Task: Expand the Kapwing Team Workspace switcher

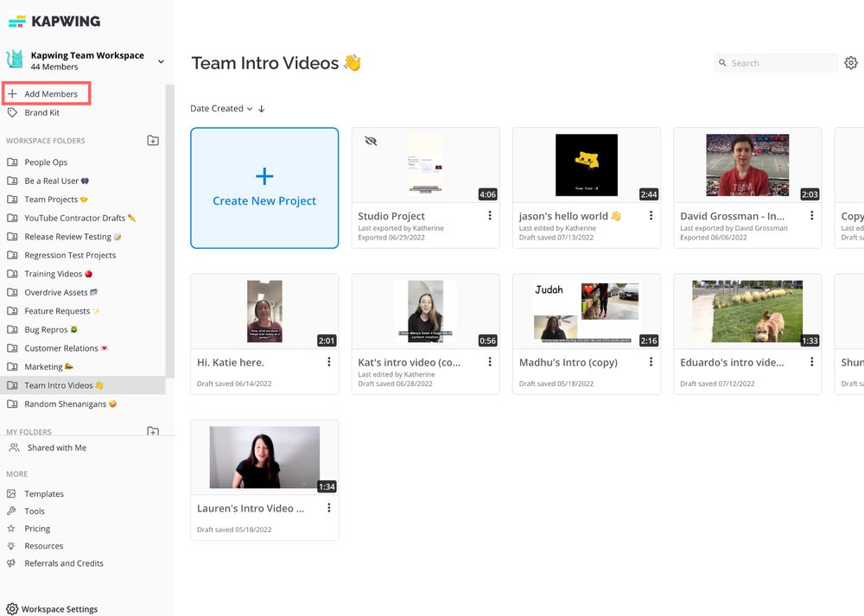Action: point(160,60)
